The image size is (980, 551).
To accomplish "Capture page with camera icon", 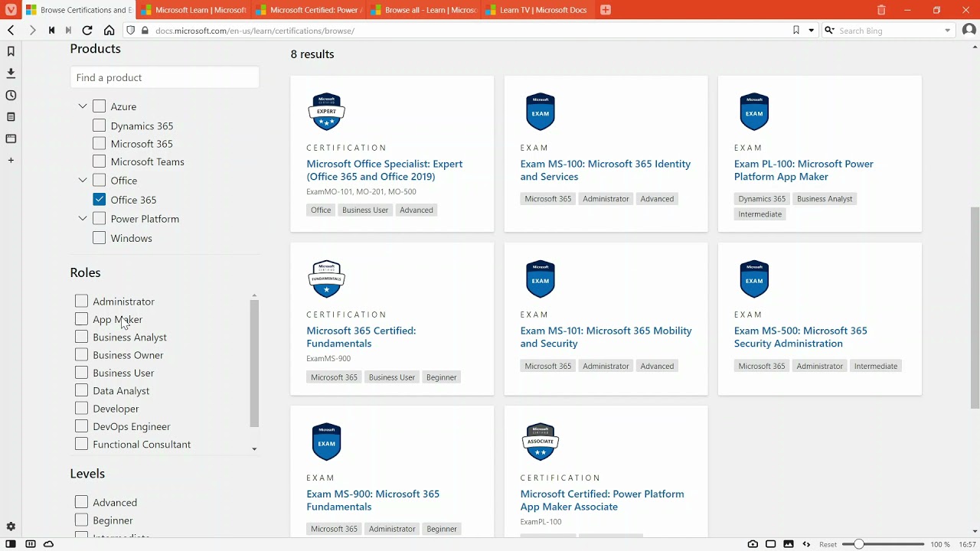I will pyautogui.click(x=753, y=544).
